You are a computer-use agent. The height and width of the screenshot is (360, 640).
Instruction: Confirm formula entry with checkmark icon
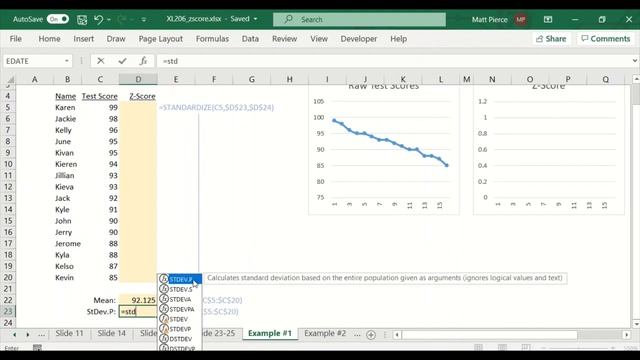pos(122,61)
